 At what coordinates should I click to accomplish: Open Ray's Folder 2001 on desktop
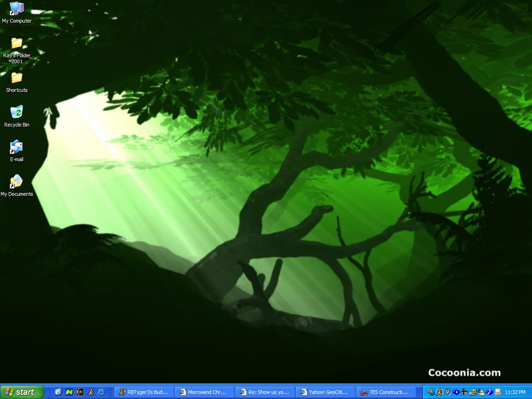click(x=17, y=50)
